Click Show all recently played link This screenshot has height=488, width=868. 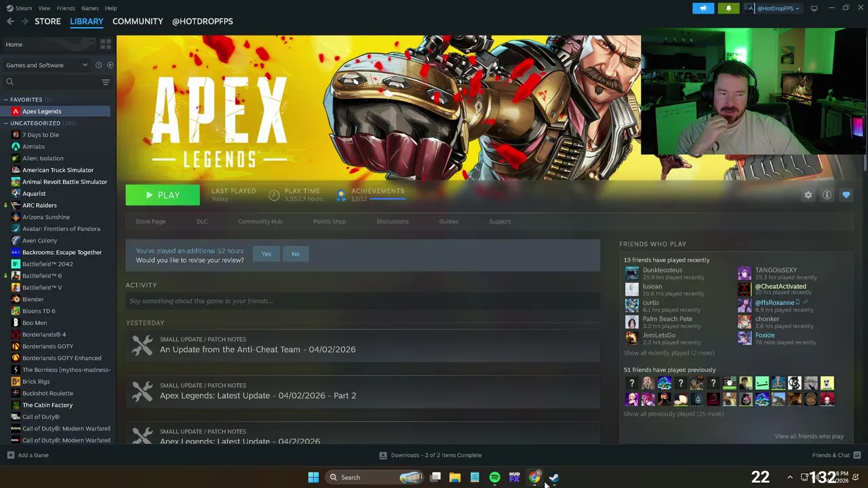point(669,353)
